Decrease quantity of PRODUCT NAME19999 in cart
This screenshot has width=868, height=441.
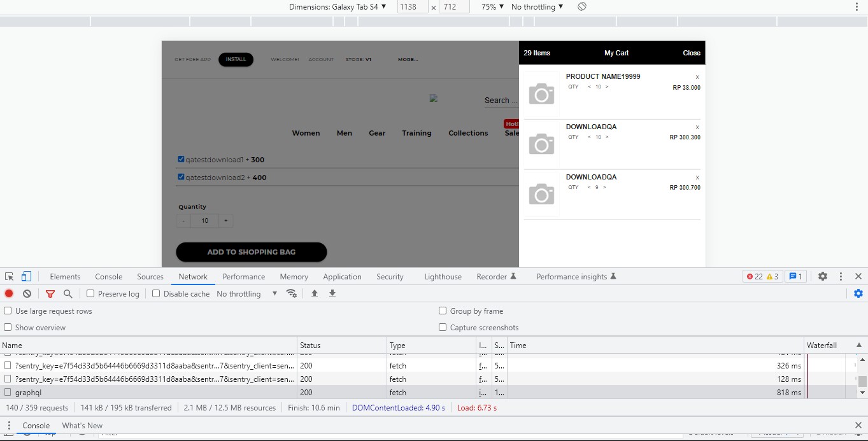(589, 87)
